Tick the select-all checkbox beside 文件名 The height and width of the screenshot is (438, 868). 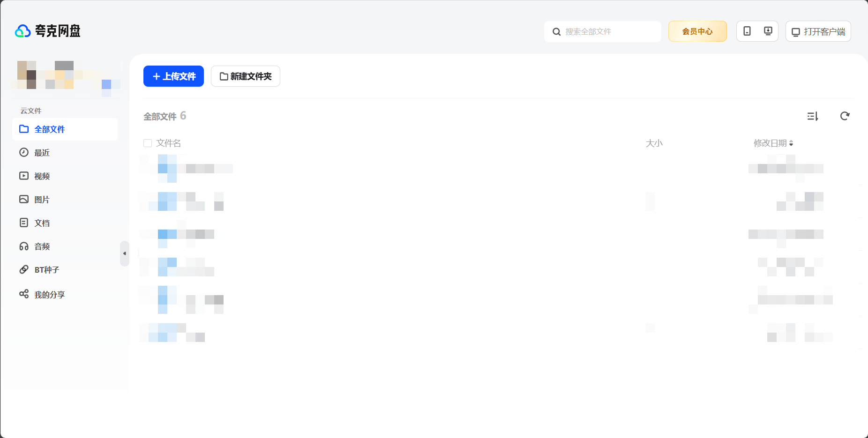tap(148, 143)
